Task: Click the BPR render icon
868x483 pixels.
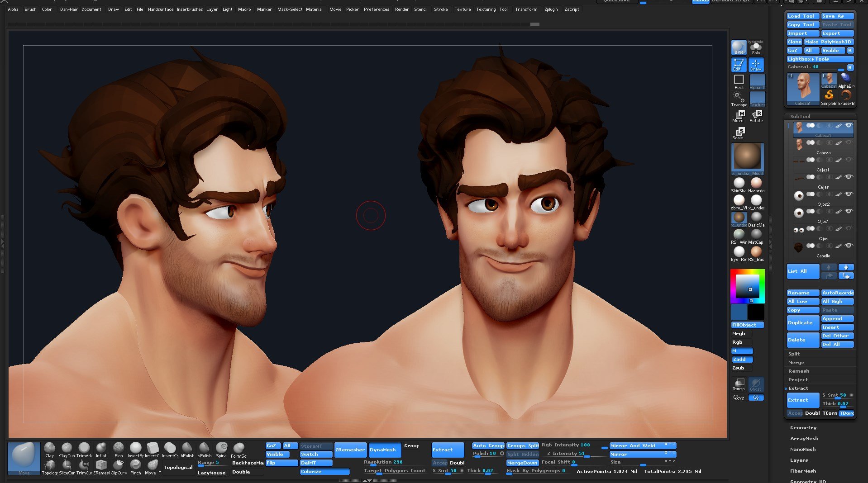Action: (738, 47)
